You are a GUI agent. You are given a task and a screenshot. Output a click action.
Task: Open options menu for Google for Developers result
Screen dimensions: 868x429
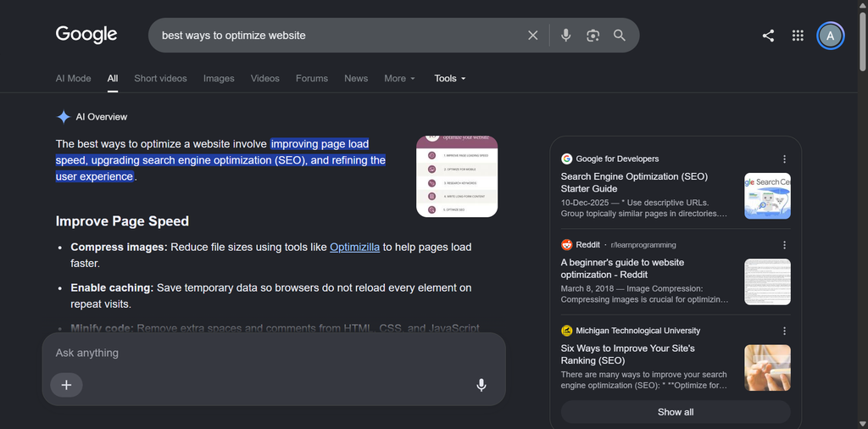pyautogui.click(x=784, y=159)
